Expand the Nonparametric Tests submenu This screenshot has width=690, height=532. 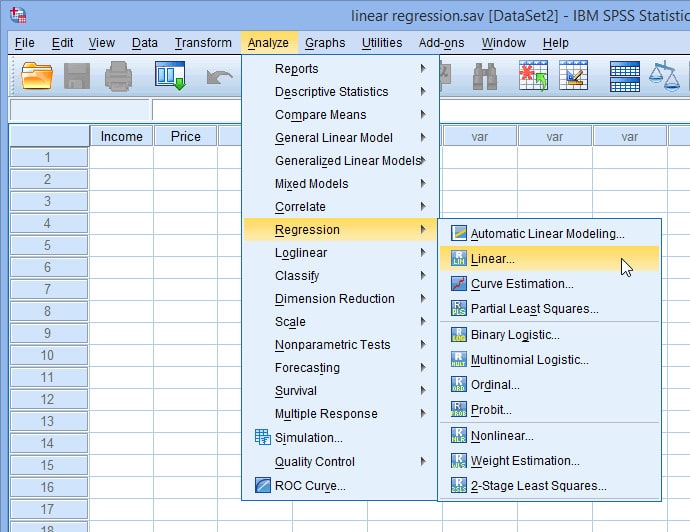(x=332, y=345)
